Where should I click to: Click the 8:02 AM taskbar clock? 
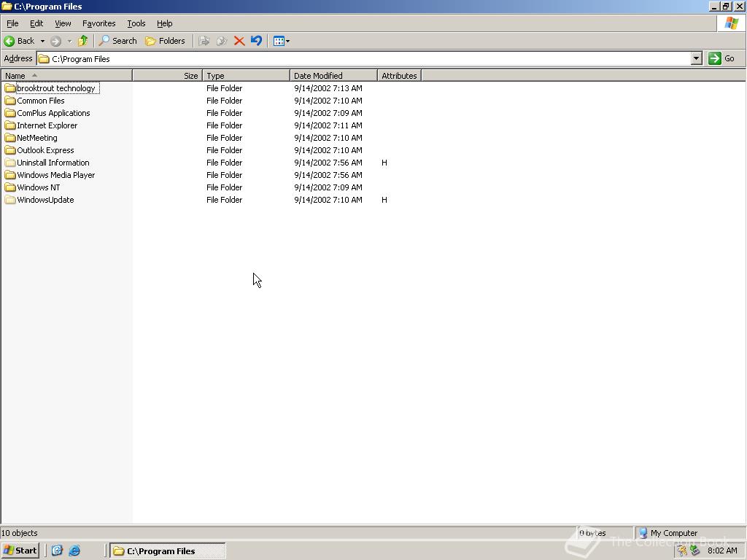[x=722, y=551]
